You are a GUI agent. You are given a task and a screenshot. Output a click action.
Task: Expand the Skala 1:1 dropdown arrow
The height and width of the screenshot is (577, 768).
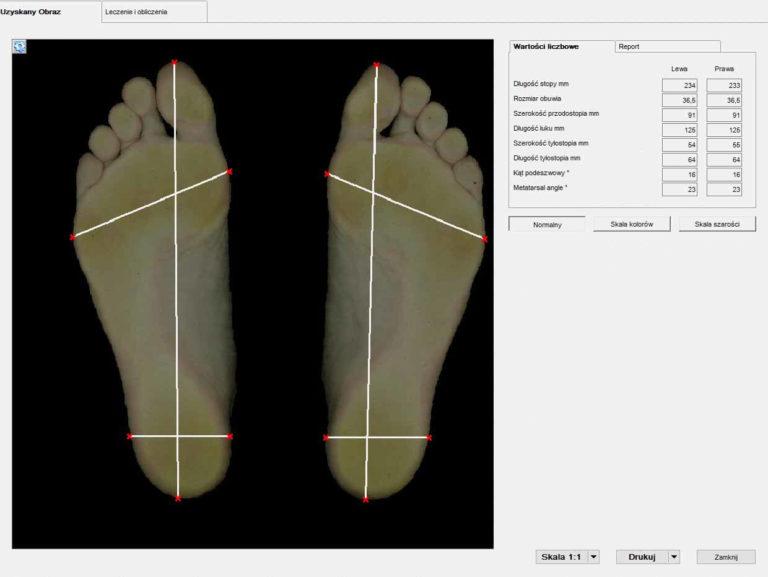pos(593,557)
